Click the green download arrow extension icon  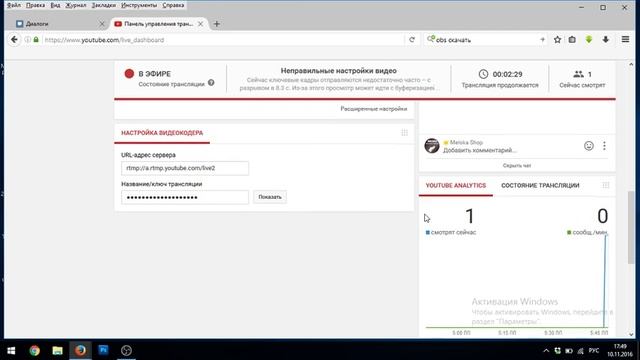click(589, 40)
